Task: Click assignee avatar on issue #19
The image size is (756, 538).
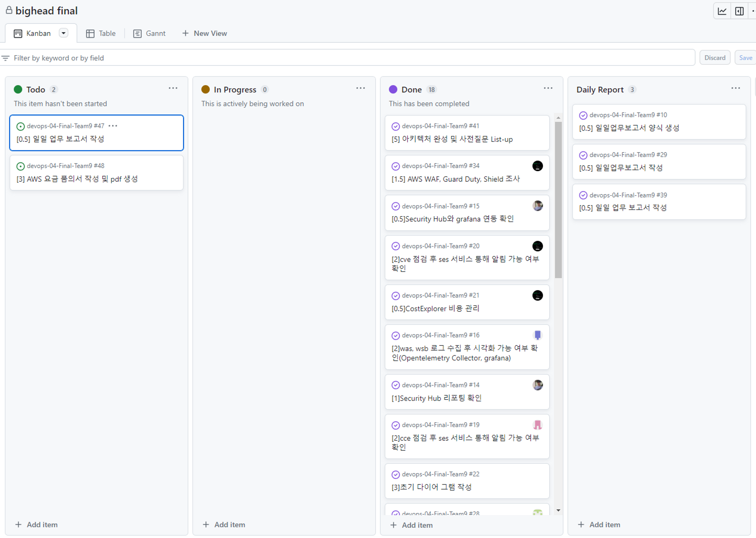Action: 537,424
